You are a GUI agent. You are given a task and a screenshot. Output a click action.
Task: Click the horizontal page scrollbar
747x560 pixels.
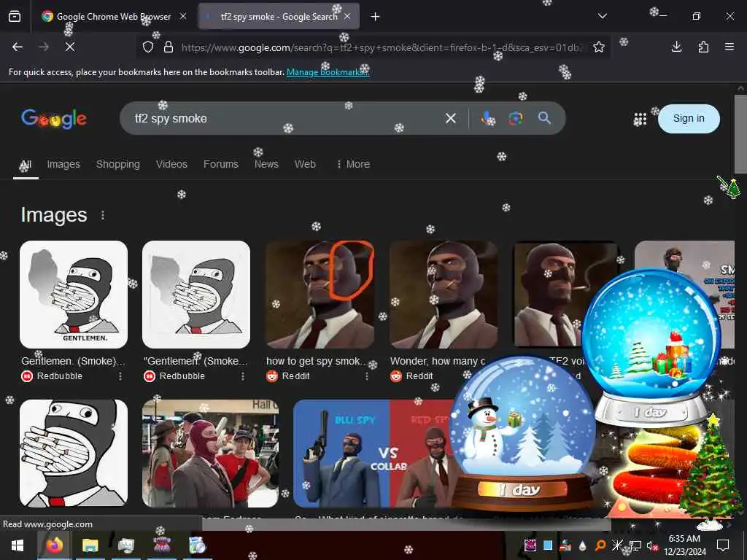click(406, 524)
